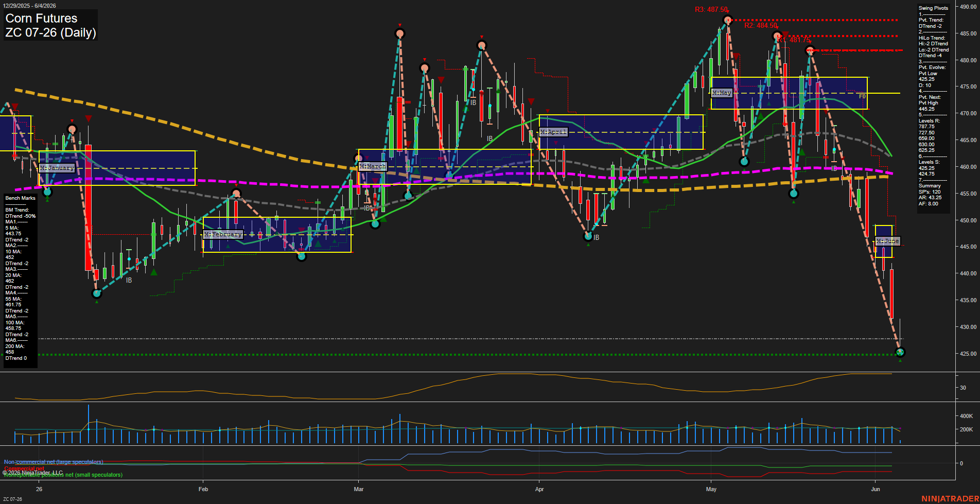Click the swing low pivot circle near 425.00
The width and height of the screenshot is (980, 504).
coord(900,353)
